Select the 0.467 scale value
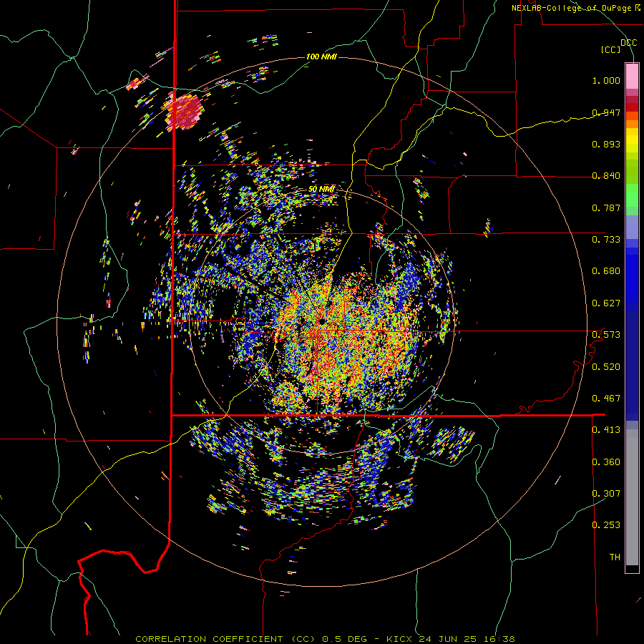This screenshot has height=644, width=644. (x=606, y=399)
